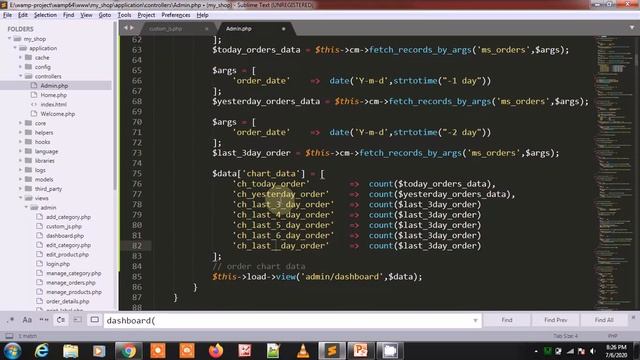Open Home.php in the sidebar
This screenshot has width=640, height=360.
[53, 95]
